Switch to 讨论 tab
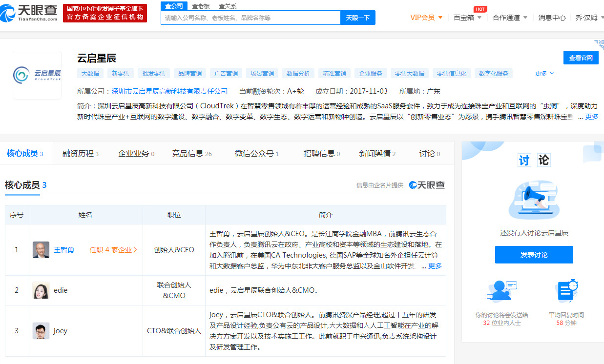The width and height of the screenshot is (604, 364). click(430, 153)
